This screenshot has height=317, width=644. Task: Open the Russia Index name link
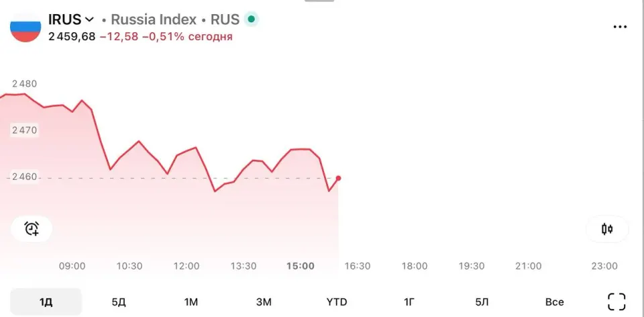pos(154,19)
